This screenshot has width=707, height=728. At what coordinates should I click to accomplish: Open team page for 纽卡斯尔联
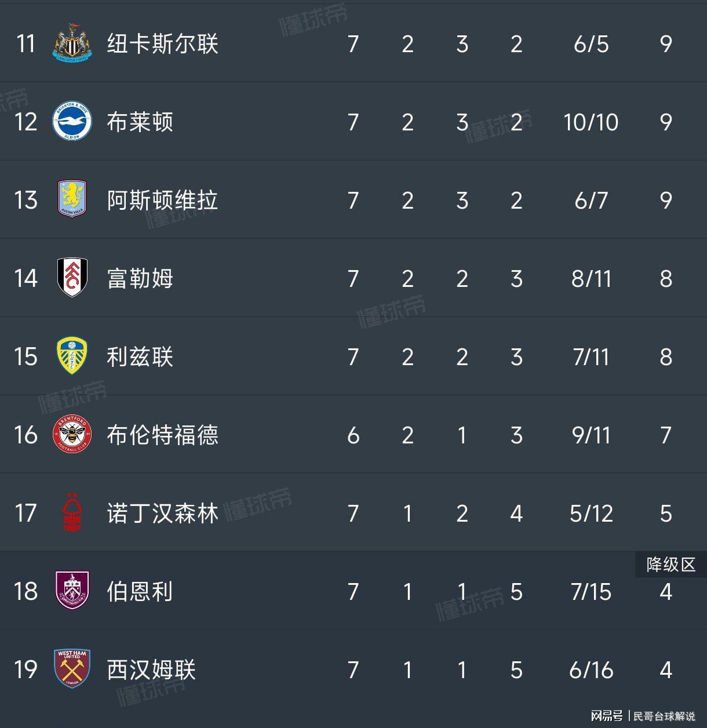(162, 44)
